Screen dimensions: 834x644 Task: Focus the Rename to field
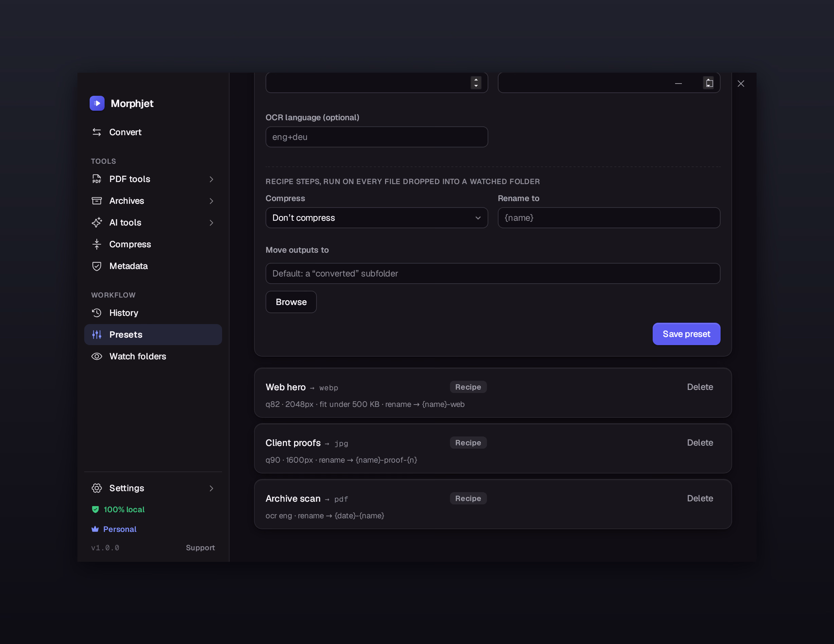point(609,218)
